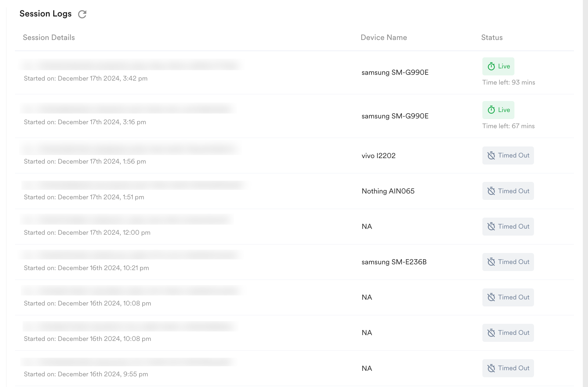
Task: Select the Nothing AIN065 device name
Action: pyautogui.click(x=388, y=191)
